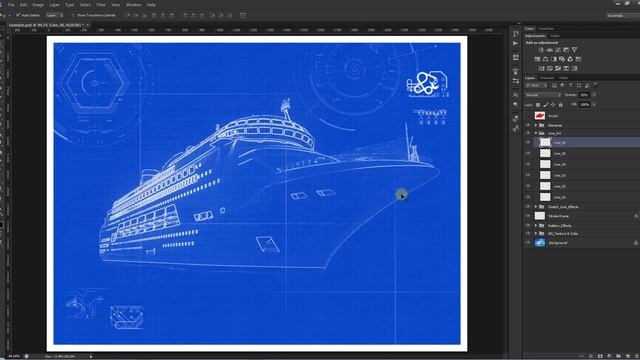Viewport: 640px width, 360px height.
Task: Filter layers by pixel layers icon
Action: tap(554, 85)
